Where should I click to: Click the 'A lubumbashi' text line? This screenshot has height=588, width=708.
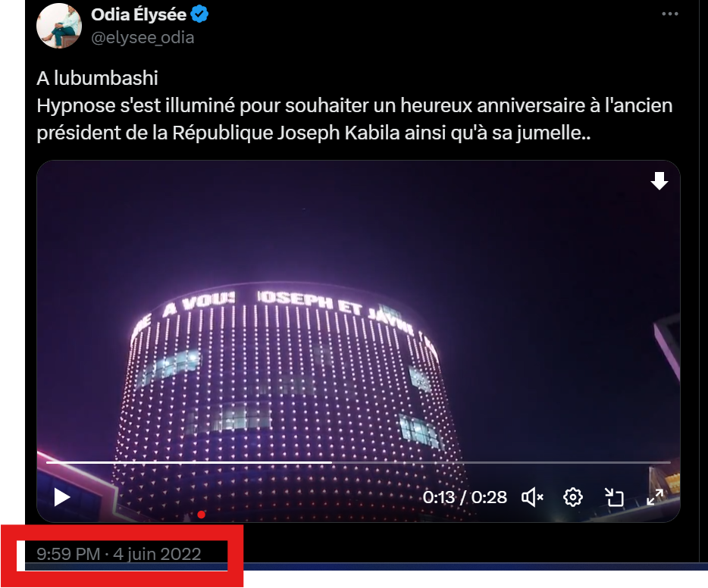(98, 78)
